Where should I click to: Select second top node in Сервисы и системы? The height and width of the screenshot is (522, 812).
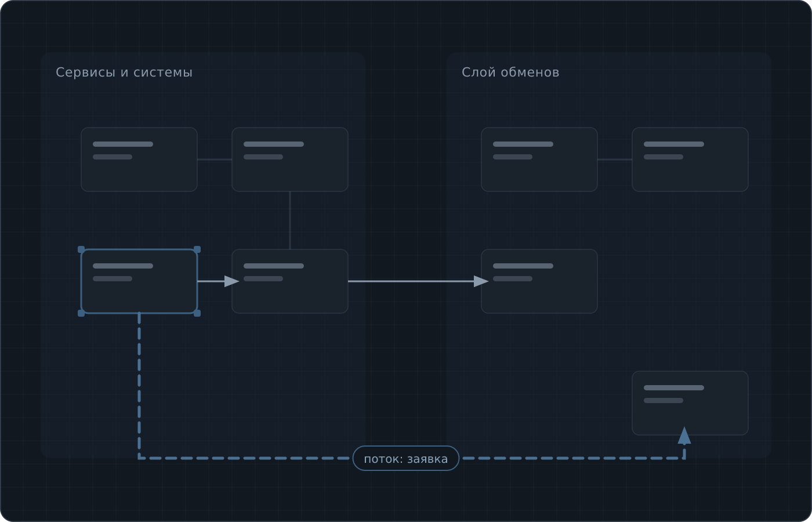290,159
